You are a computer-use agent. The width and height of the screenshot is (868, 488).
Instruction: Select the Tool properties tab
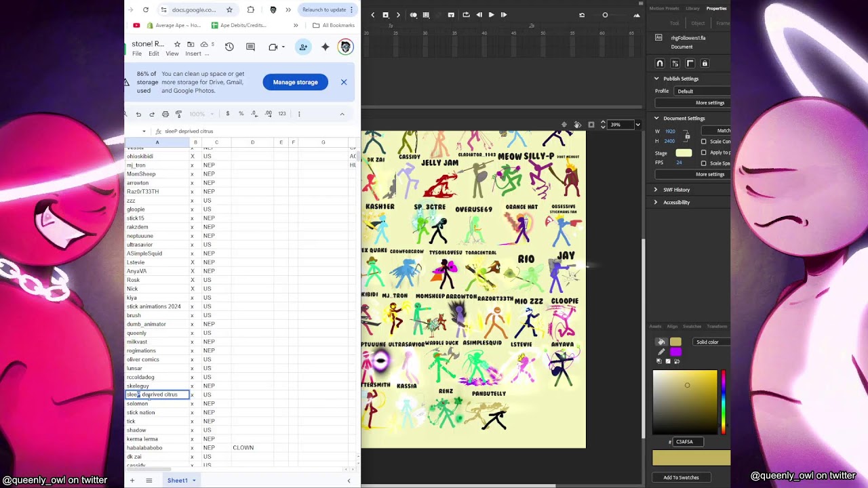coord(674,23)
